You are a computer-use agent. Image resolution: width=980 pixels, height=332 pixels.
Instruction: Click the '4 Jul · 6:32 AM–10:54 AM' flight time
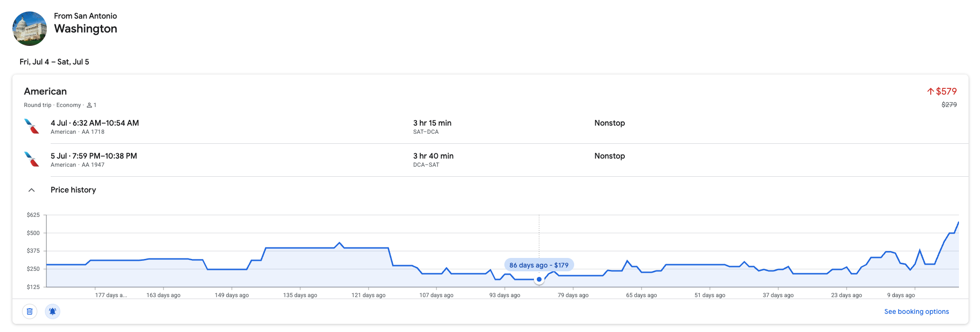(95, 123)
